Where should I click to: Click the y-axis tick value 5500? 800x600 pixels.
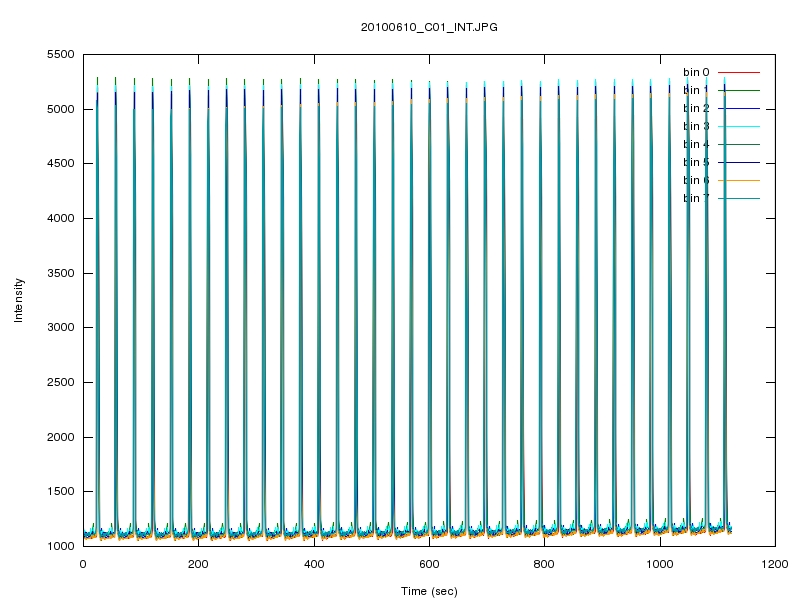[61, 55]
